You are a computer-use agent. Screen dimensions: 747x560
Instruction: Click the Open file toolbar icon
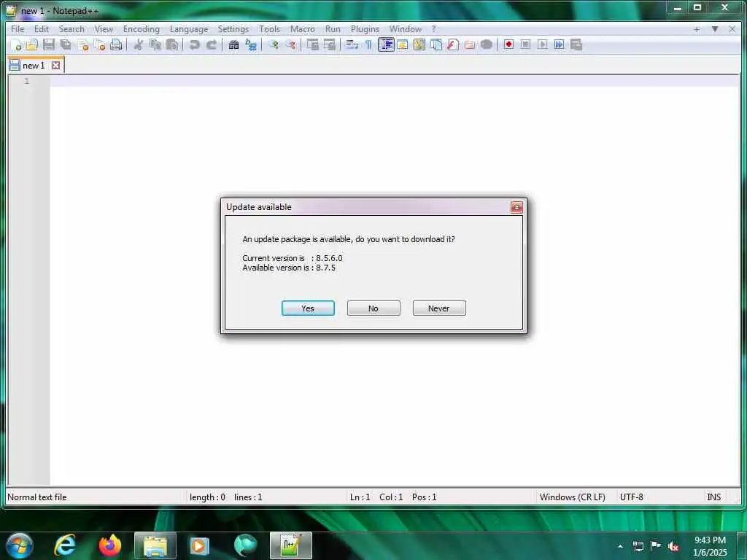[x=32, y=44]
